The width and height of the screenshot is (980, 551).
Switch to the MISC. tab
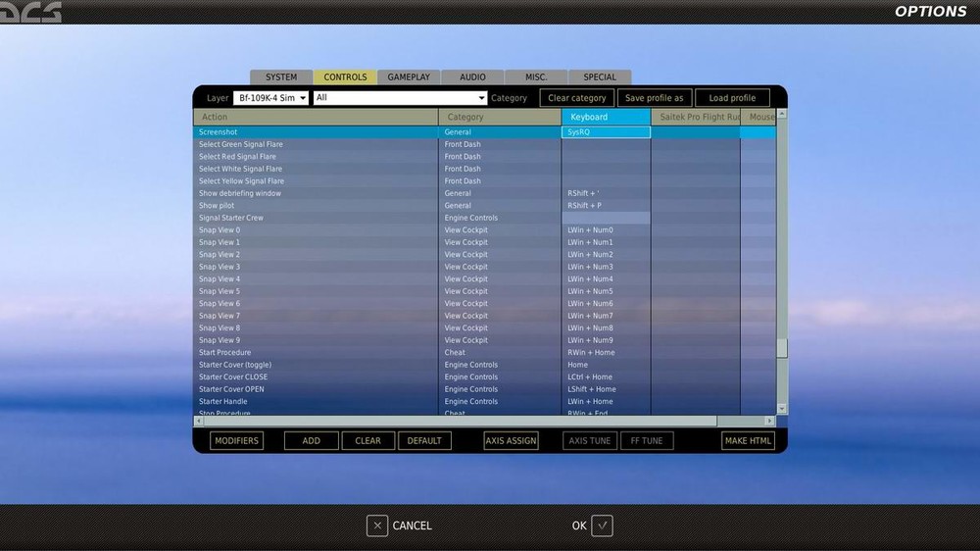[536, 76]
